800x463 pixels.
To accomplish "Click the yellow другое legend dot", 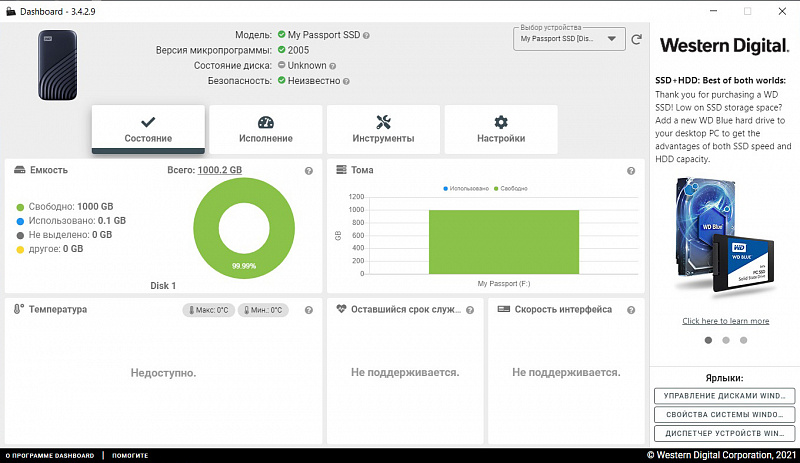I will 20,250.
